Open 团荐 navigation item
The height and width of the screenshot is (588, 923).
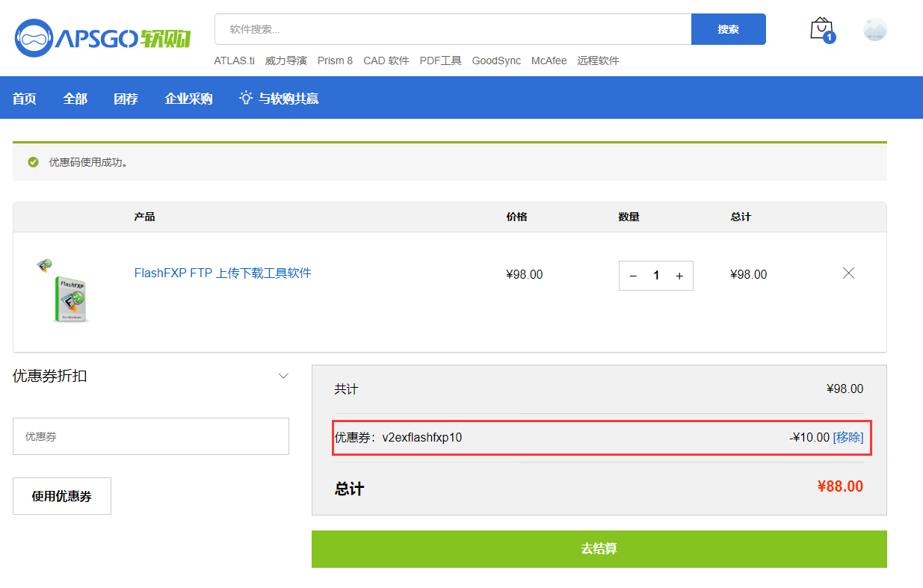[126, 99]
